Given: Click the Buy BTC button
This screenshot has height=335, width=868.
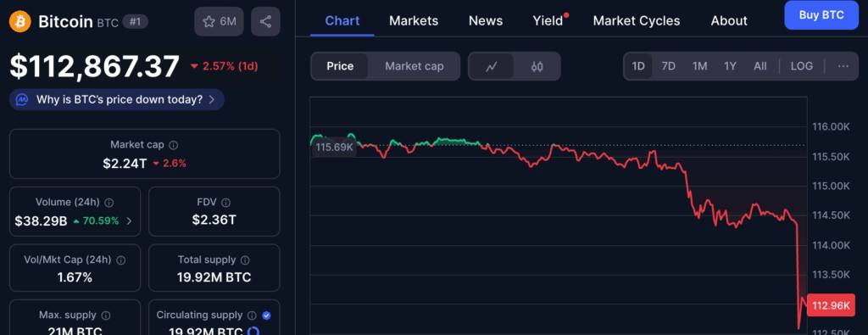Looking at the screenshot, I should (821, 15).
